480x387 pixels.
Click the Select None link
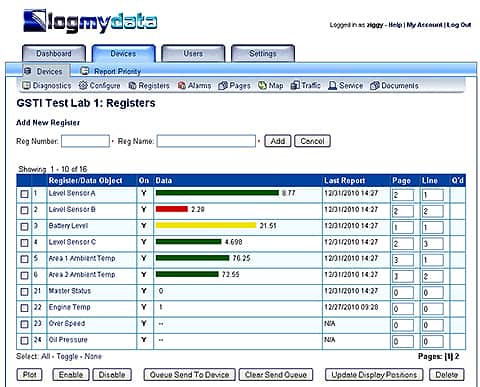[x=93, y=356]
